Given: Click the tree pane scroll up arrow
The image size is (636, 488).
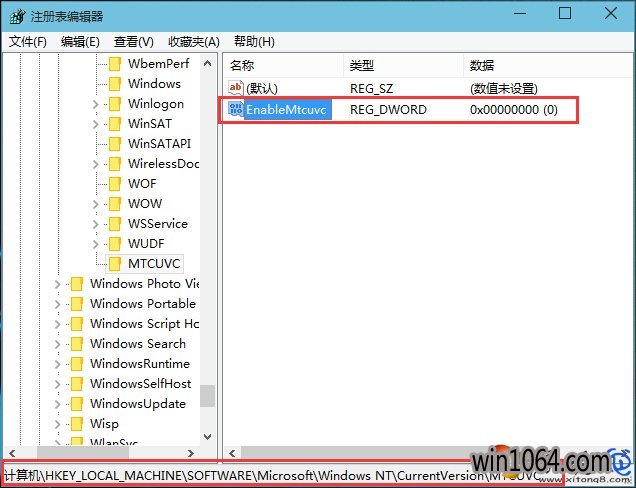Looking at the screenshot, I should (207, 63).
